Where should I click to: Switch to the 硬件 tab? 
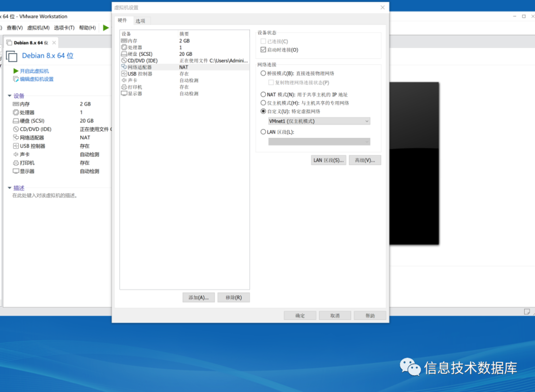click(122, 20)
